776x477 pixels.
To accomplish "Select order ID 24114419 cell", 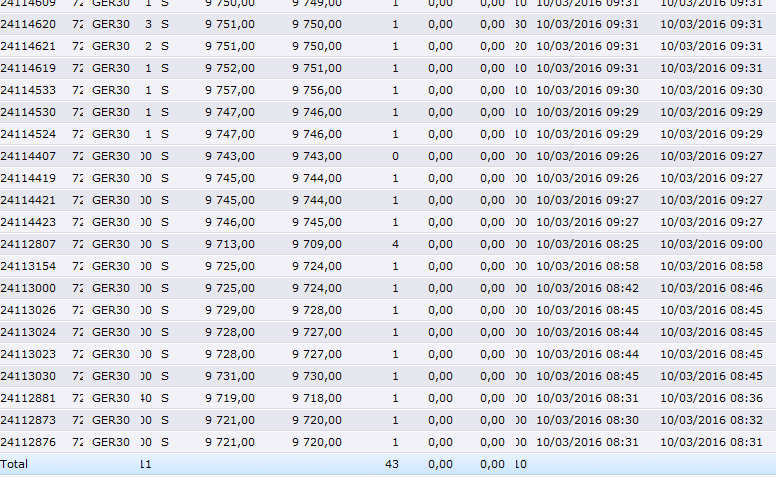I will click(28, 178).
